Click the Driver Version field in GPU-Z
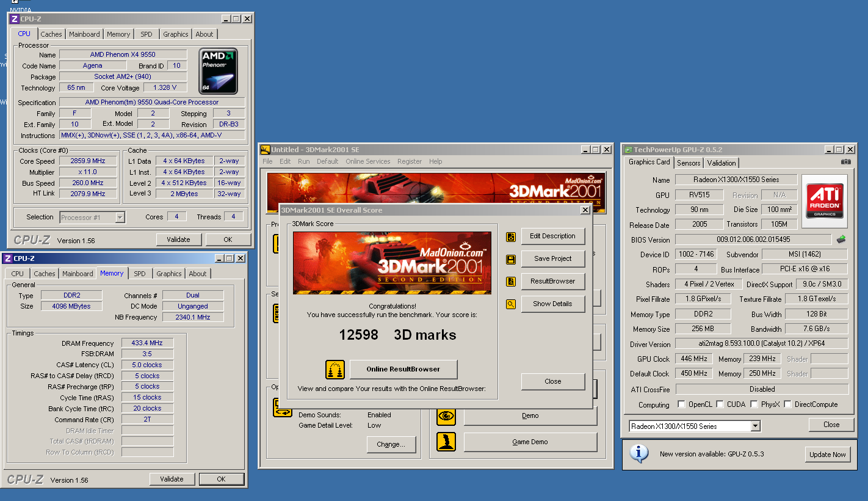This screenshot has height=501, width=868. tap(762, 344)
